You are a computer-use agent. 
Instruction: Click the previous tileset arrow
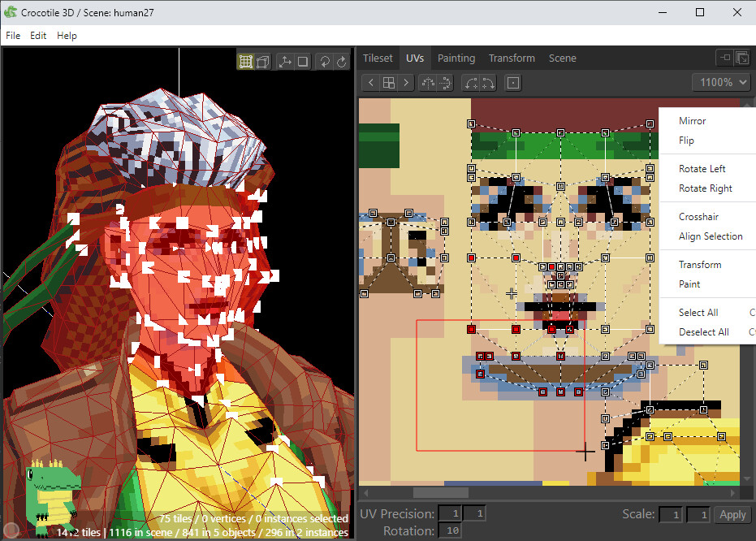click(x=370, y=82)
